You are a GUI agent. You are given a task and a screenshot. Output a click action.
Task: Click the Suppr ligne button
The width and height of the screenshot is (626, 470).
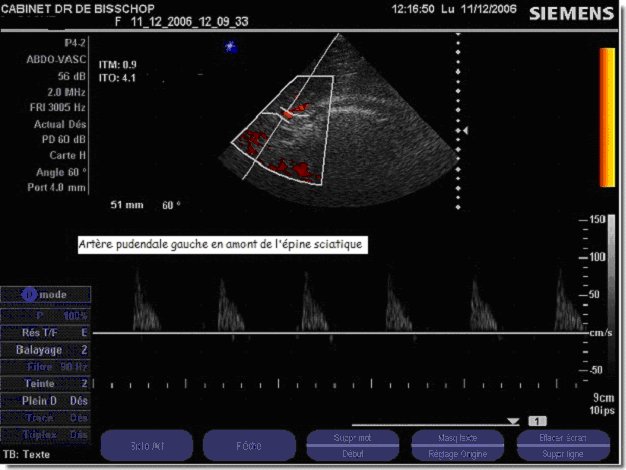tap(563, 454)
